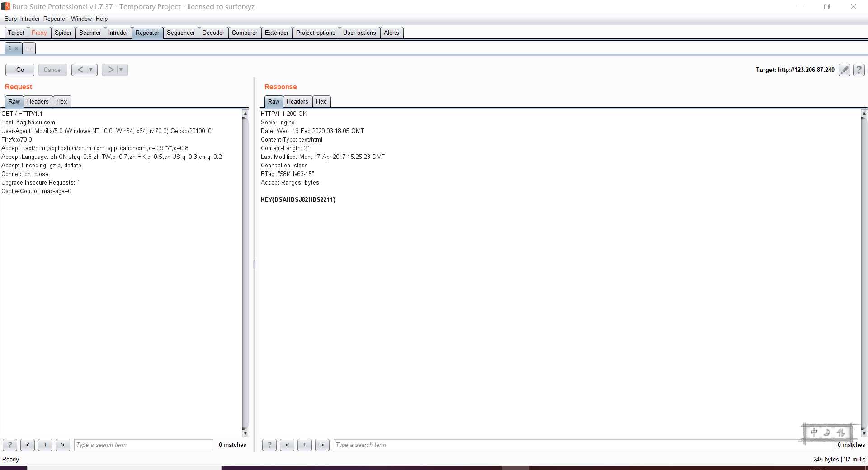Image resolution: width=868 pixels, height=470 pixels.
Task: Click response pane scroll up arrow
Action: [864, 114]
